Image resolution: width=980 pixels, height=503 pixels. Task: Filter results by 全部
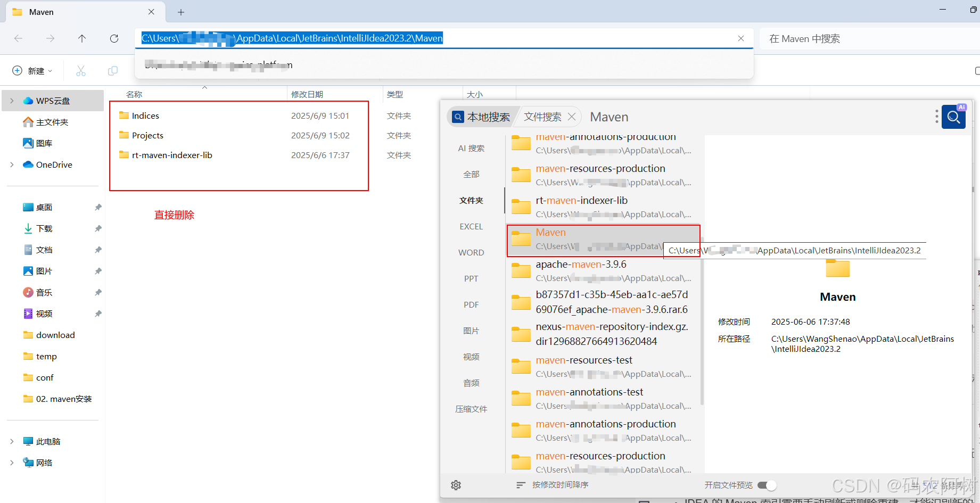(471, 174)
